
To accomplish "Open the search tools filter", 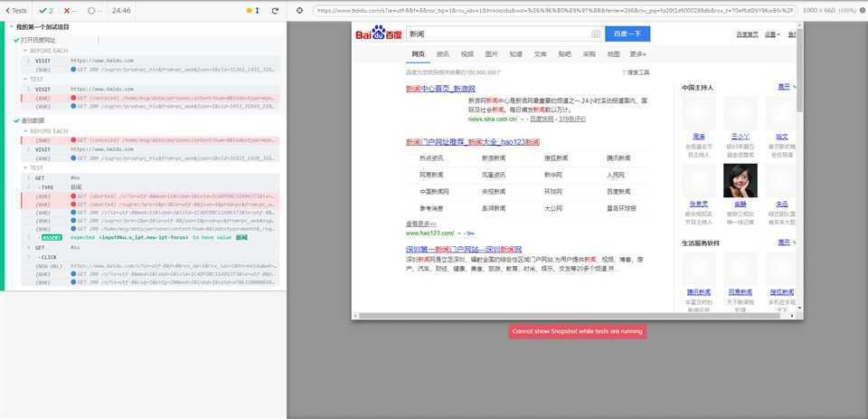I will click(x=636, y=72).
